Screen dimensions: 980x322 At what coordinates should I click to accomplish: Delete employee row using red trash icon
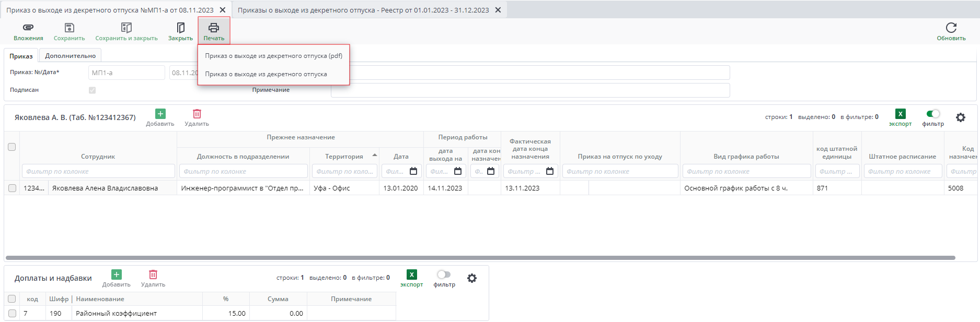point(197,114)
